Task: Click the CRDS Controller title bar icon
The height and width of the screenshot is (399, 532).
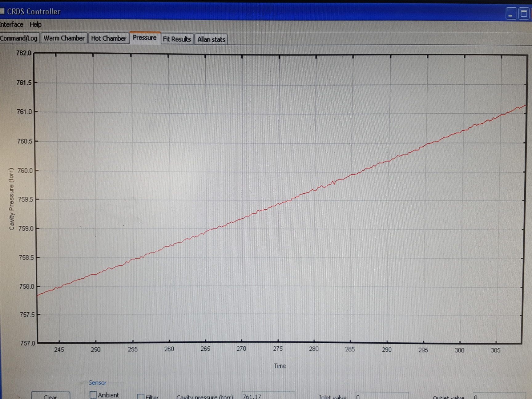Action: (3, 11)
